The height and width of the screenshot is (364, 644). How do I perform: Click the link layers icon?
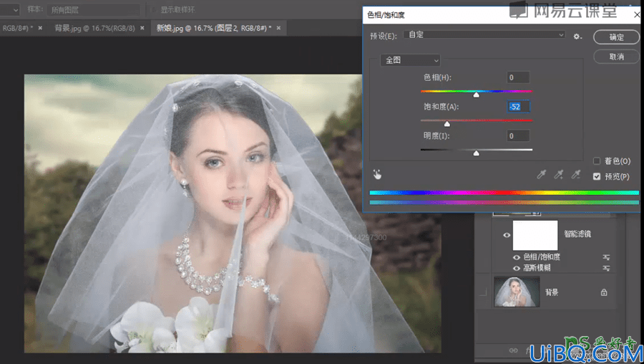513,350
